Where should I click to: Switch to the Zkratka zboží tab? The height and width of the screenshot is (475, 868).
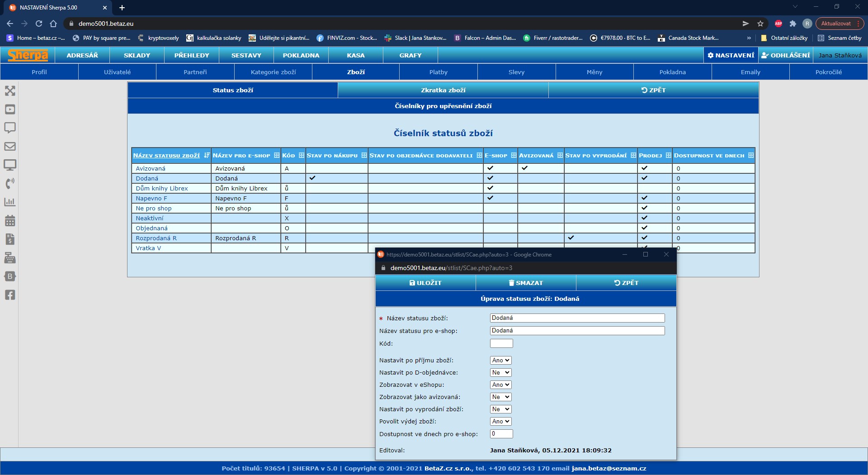(443, 90)
